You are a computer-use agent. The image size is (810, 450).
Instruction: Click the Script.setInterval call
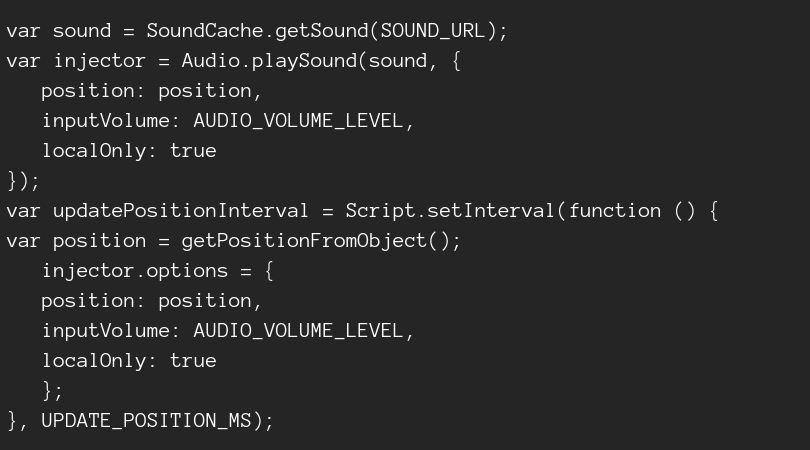click(450, 210)
